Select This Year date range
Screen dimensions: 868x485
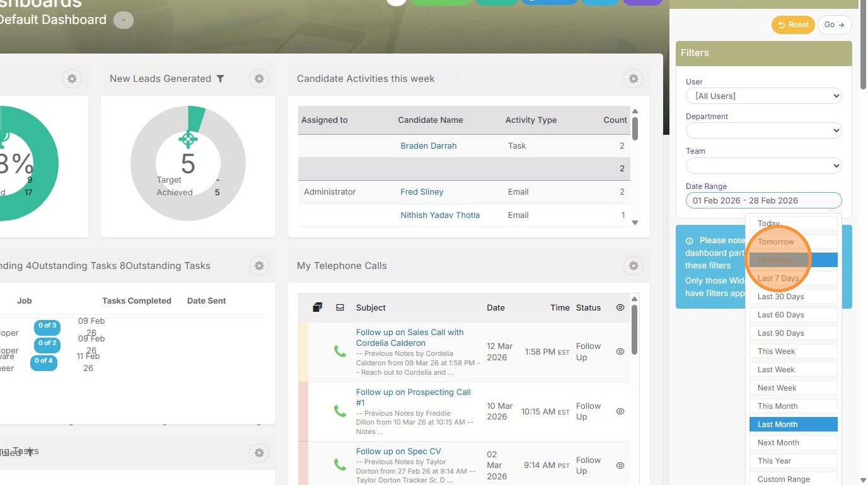tap(794, 461)
